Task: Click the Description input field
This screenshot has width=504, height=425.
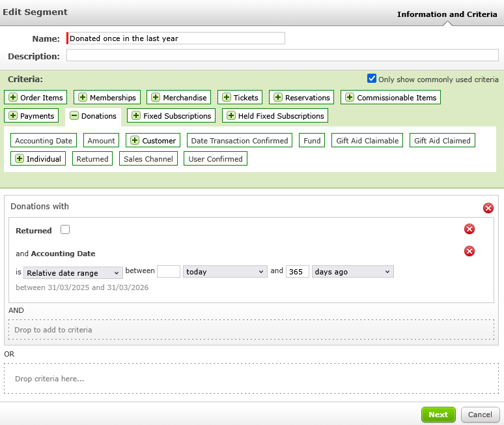Action: tap(282, 55)
